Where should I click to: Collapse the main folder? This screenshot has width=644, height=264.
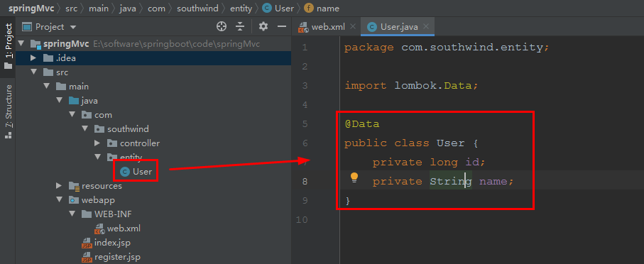(46, 87)
